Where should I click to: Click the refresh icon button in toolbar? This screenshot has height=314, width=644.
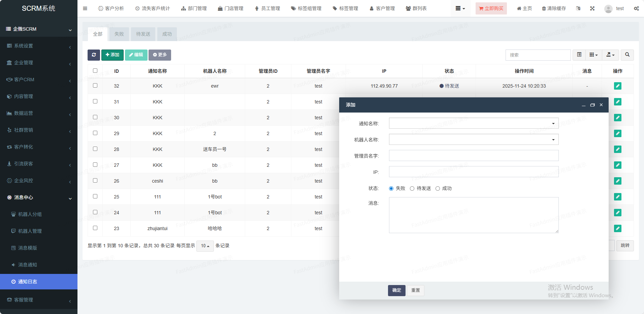(x=94, y=55)
